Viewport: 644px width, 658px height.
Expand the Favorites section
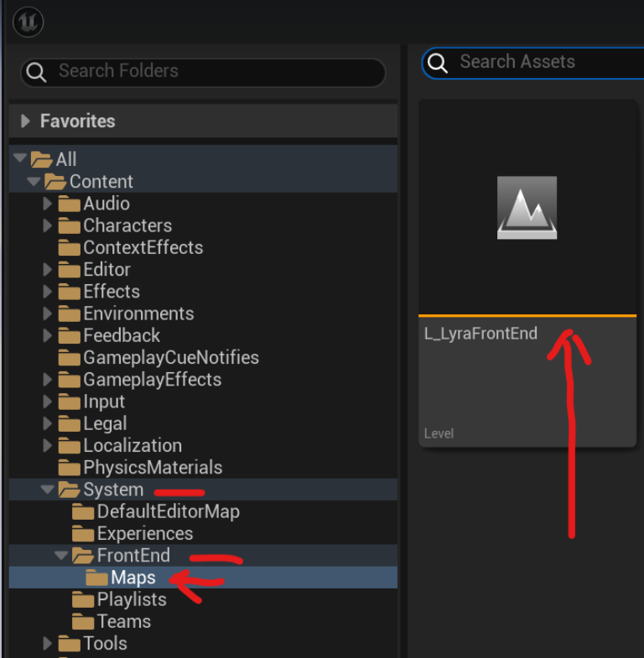[x=26, y=121]
